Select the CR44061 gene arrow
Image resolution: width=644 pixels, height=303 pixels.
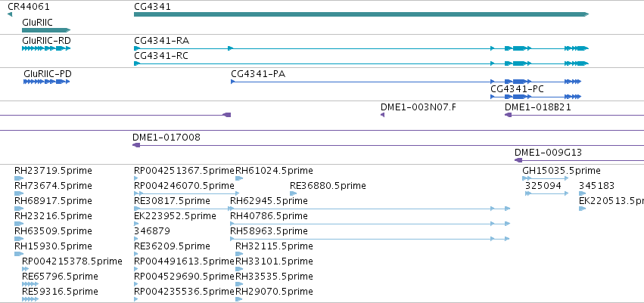pyautogui.click(x=10, y=14)
